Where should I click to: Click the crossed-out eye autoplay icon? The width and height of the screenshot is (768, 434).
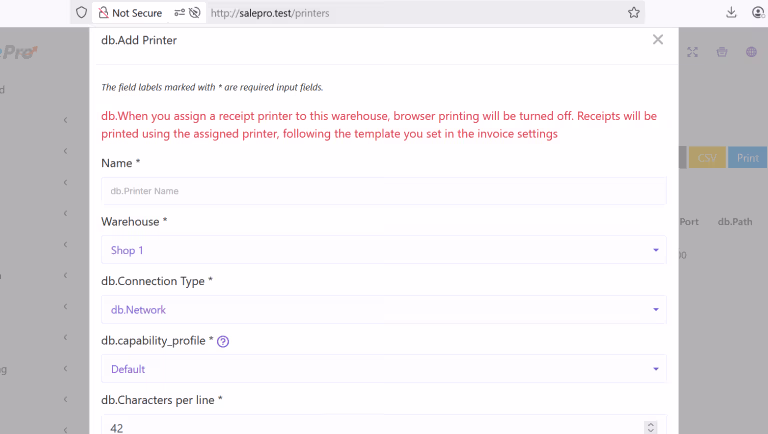pos(195,13)
